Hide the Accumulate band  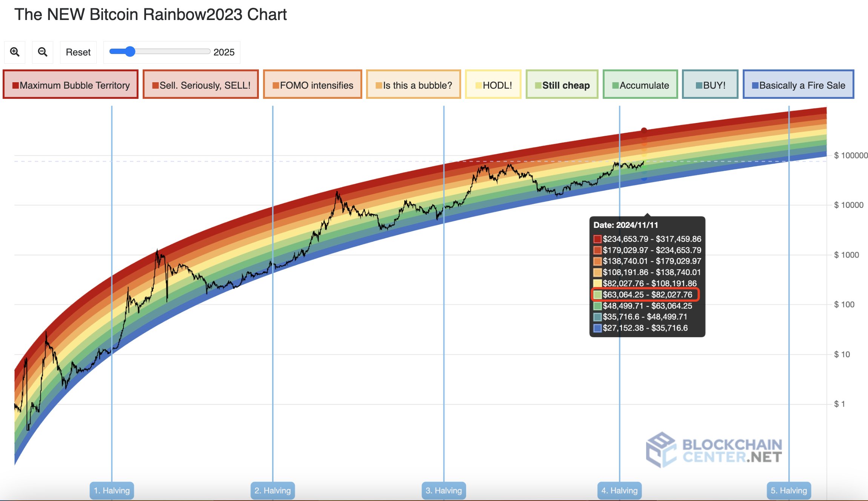coord(640,85)
